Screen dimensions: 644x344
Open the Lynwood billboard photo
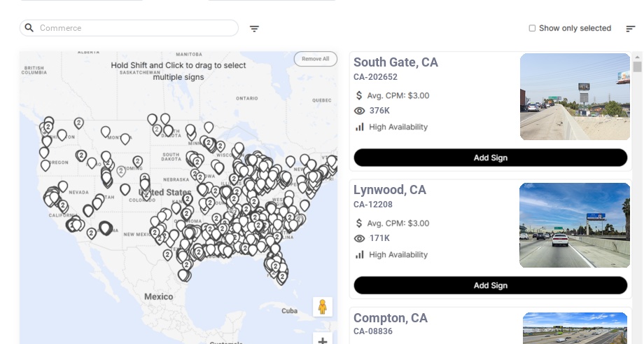575,225
